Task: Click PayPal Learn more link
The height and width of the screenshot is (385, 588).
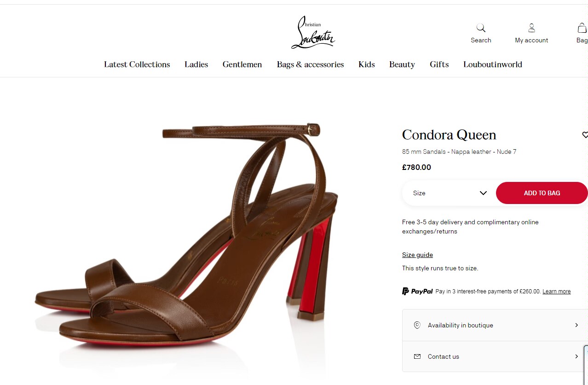Action: (x=557, y=292)
